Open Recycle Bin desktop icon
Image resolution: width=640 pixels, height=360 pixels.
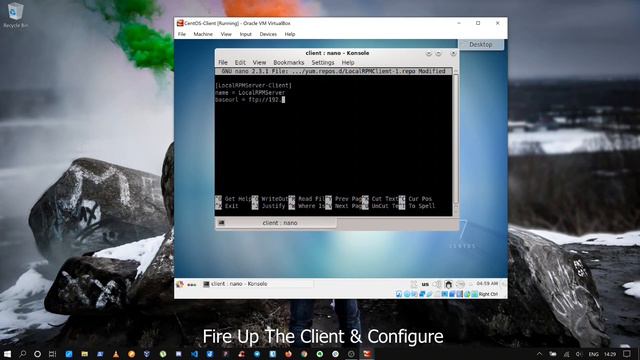(x=16, y=15)
